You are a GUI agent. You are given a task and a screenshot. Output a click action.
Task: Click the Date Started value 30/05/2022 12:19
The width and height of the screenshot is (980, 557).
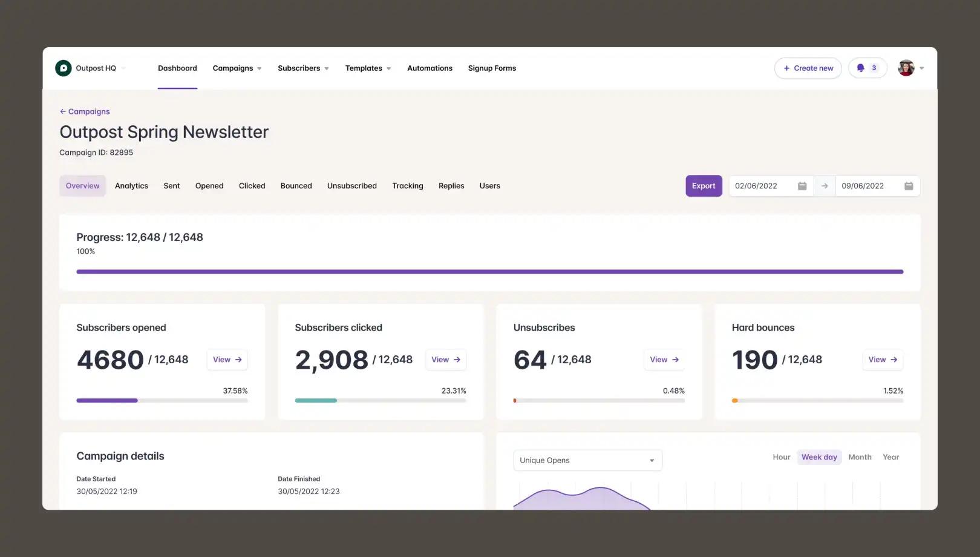(x=106, y=492)
